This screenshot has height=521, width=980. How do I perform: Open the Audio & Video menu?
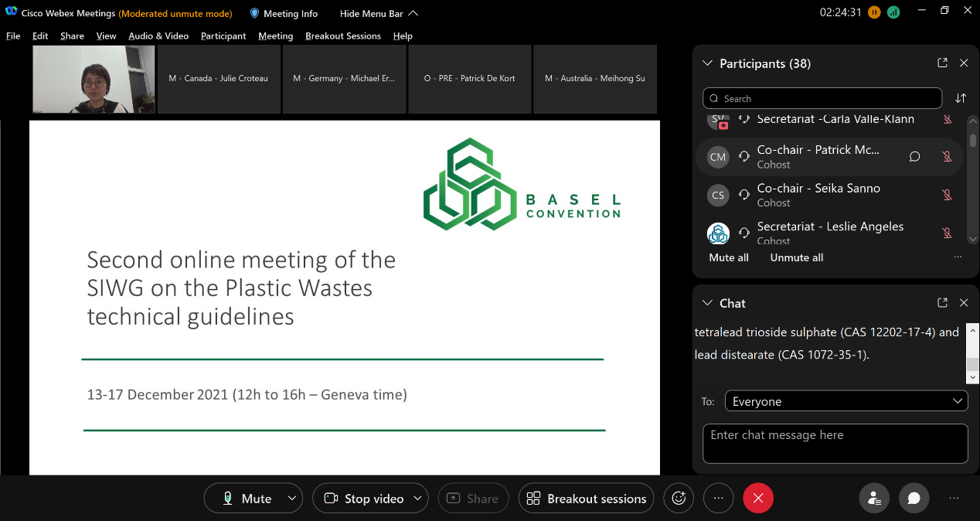tap(158, 36)
